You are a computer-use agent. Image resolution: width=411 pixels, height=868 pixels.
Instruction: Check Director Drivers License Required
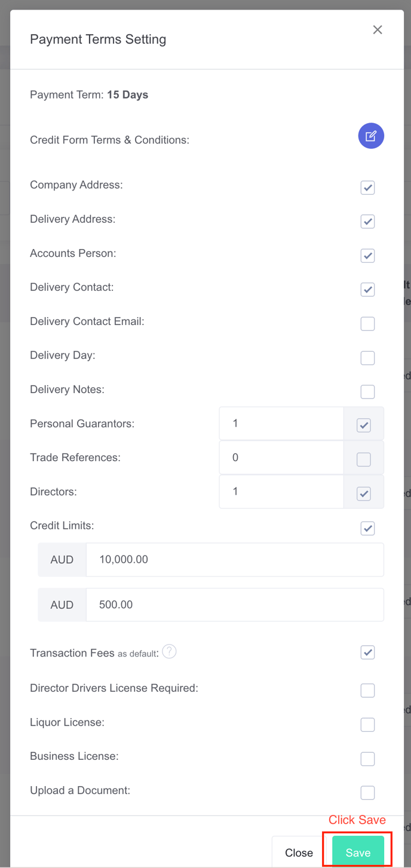click(x=367, y=691)
